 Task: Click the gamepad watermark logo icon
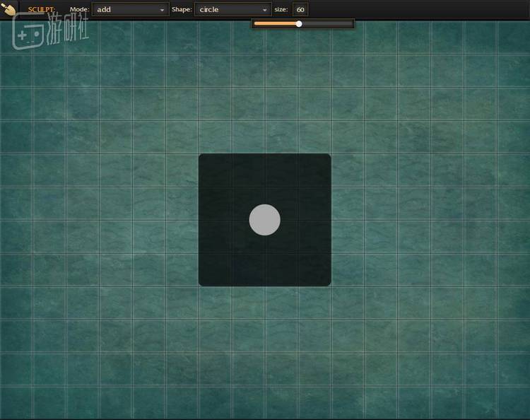[x=28, y=35]
